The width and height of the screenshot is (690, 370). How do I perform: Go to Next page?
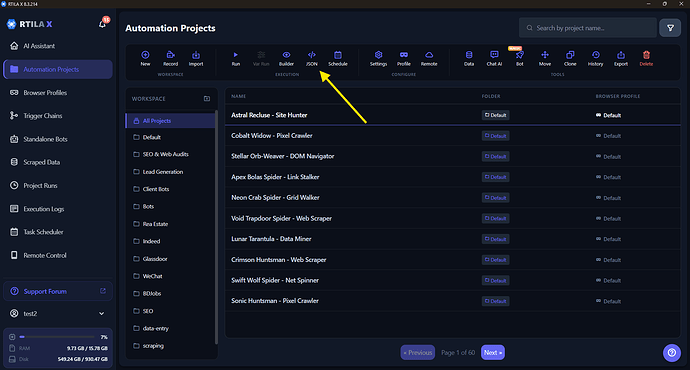493,352
